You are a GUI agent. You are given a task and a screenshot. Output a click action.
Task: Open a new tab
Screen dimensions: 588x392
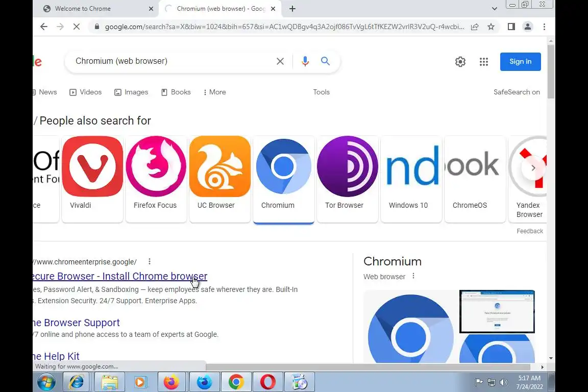(x=292, y=9)
